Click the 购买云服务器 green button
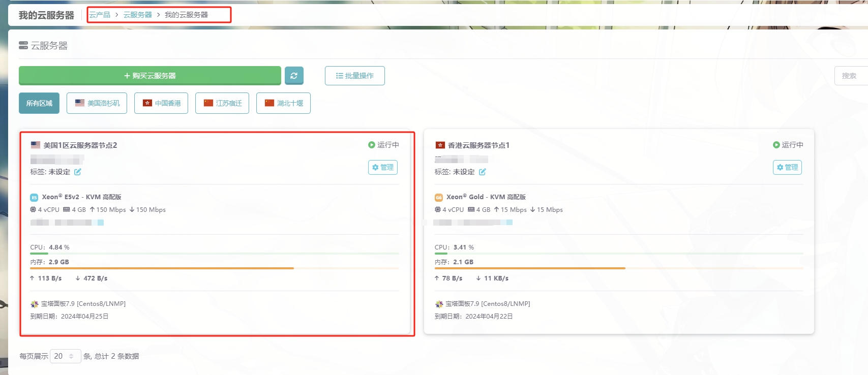The width and height of the screenshot is (868, 375). pyautogui.click(x=150, y=76)
